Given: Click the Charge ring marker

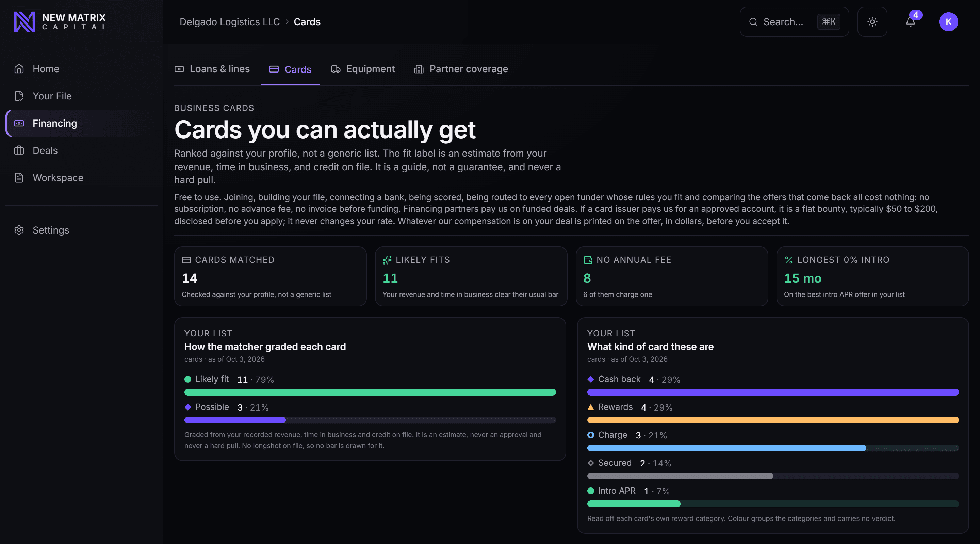Looking at the screenshot, I should tap(590, 435).
